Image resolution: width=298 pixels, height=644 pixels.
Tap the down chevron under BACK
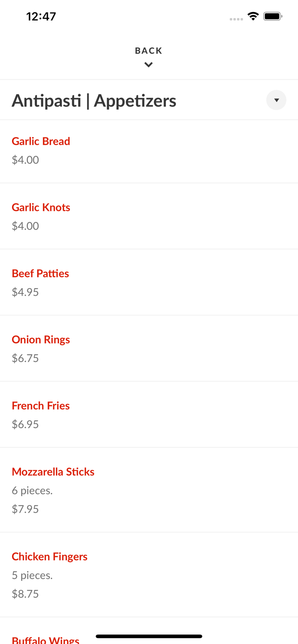(x=148, y=65)
